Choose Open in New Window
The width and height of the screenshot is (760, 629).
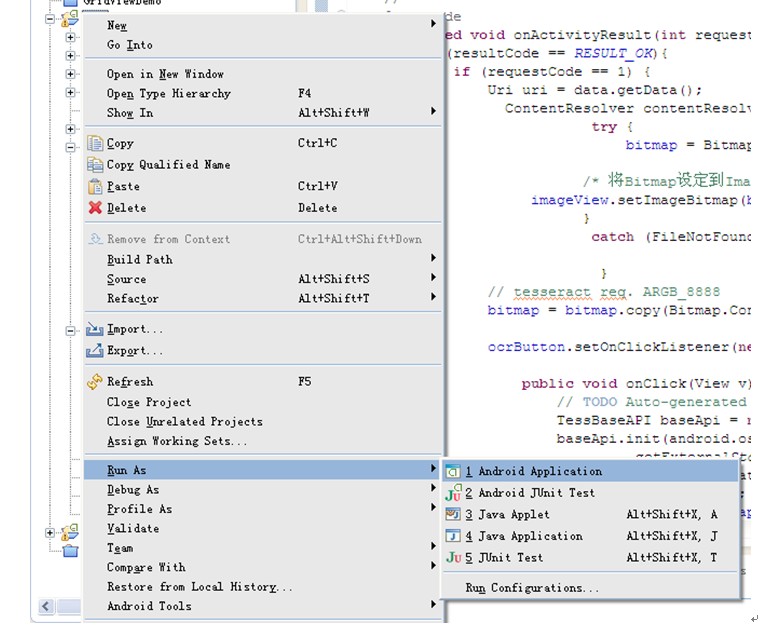pos(263,74)
